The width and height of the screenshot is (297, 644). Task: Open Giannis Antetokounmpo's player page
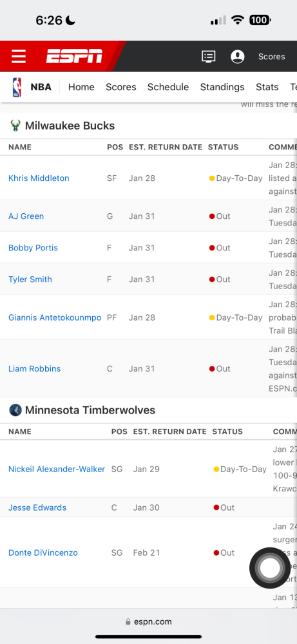[x=55, y=317]
